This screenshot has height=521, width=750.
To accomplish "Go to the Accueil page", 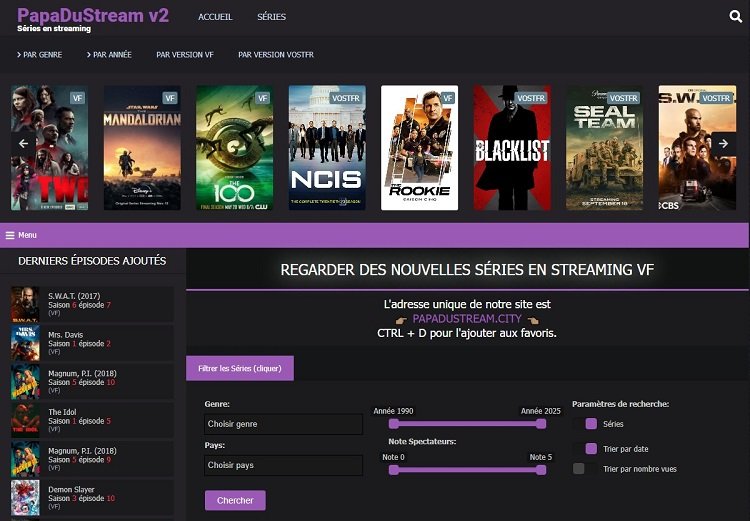I will click(215, 17).
